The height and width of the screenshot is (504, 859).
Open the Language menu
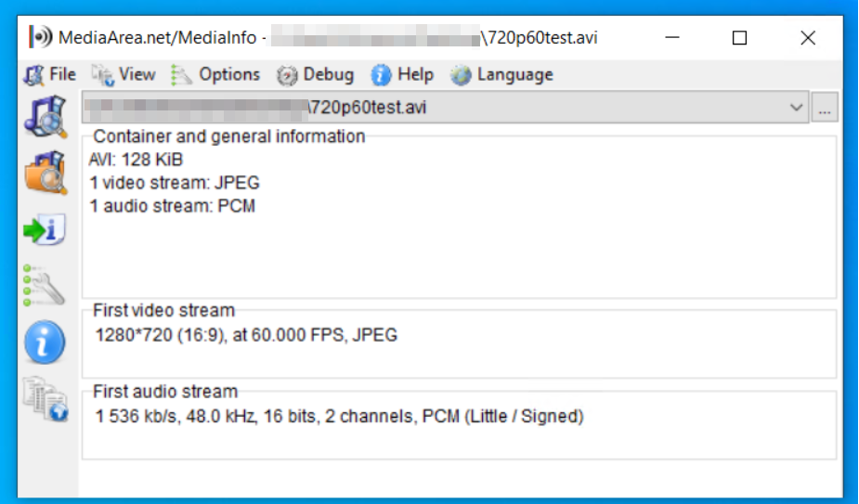point(501,74)
